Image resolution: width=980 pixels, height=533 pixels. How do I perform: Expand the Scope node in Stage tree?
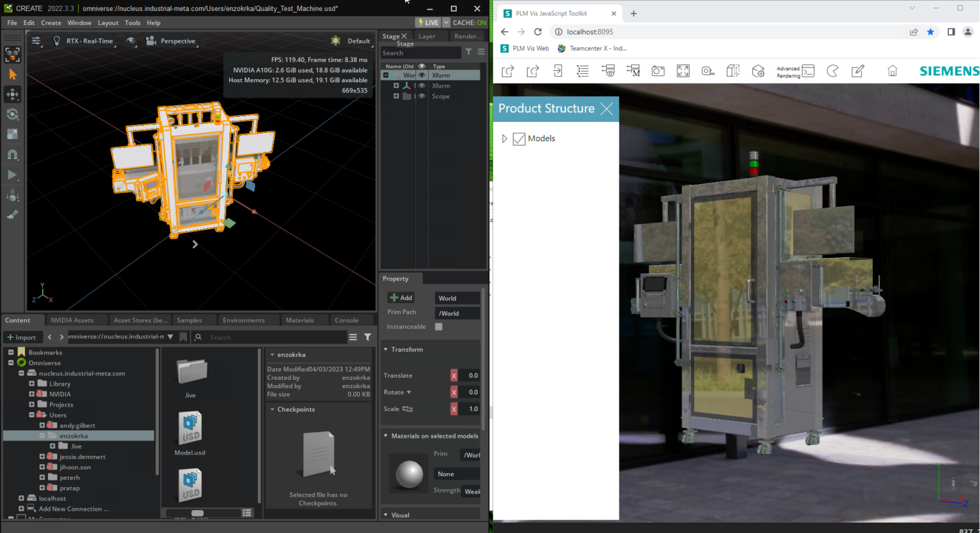396,96
